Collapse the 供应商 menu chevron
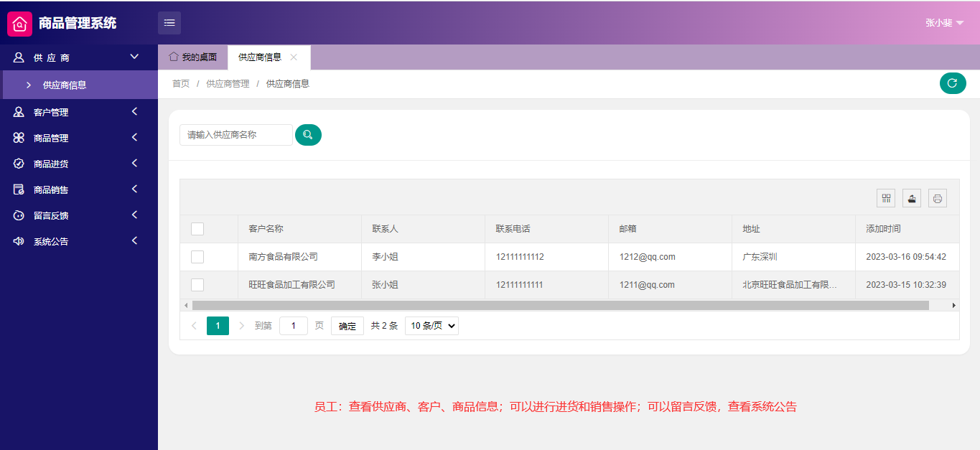 click(134, 57)
